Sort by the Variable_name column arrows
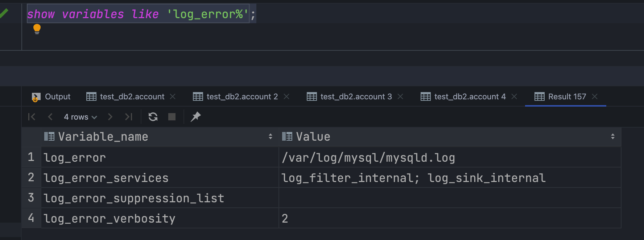The width and height of the screenshot is (644, 240). point(271,137)
